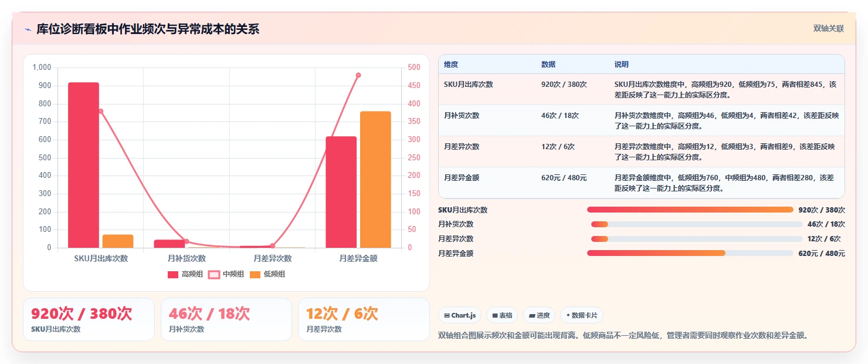Select the 表格 chip

point(501,315)
